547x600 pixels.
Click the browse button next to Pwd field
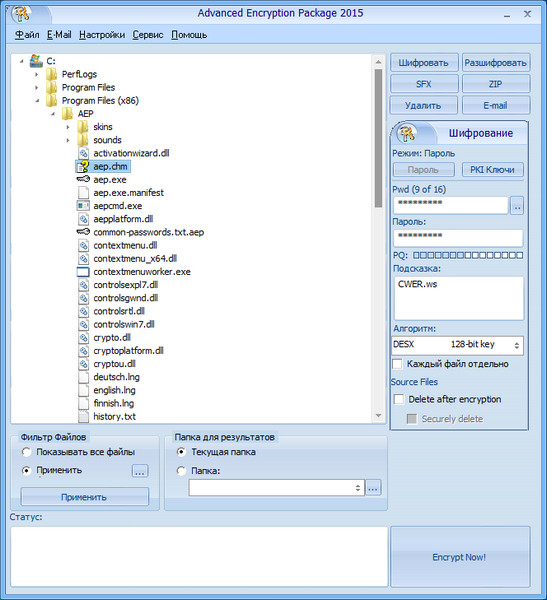click(x=517, y=206)
